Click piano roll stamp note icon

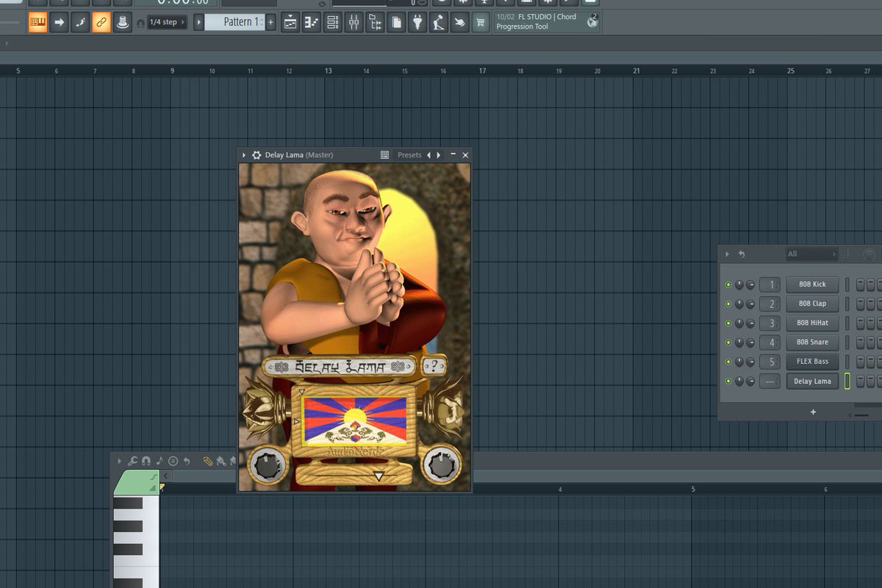[159, 461]
